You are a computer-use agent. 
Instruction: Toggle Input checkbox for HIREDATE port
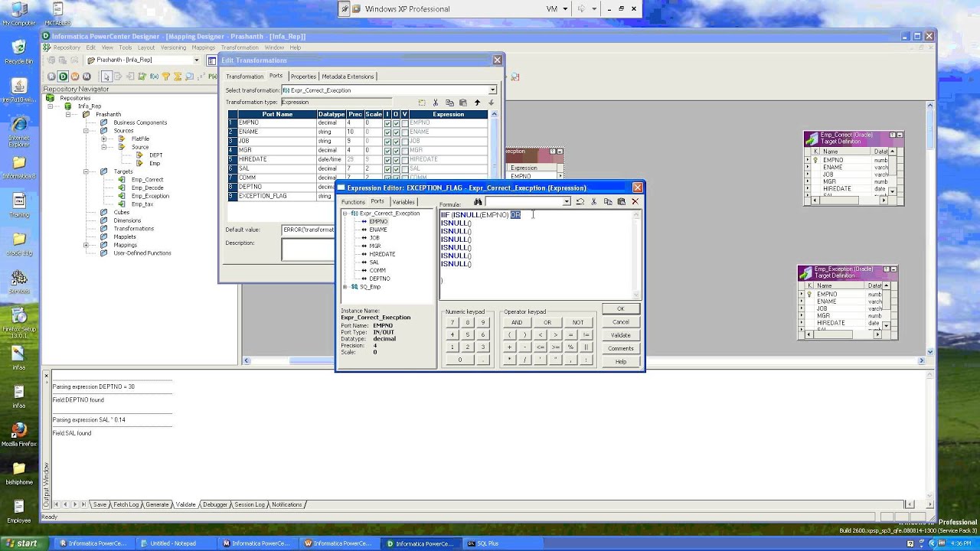(x=387, y=160)
